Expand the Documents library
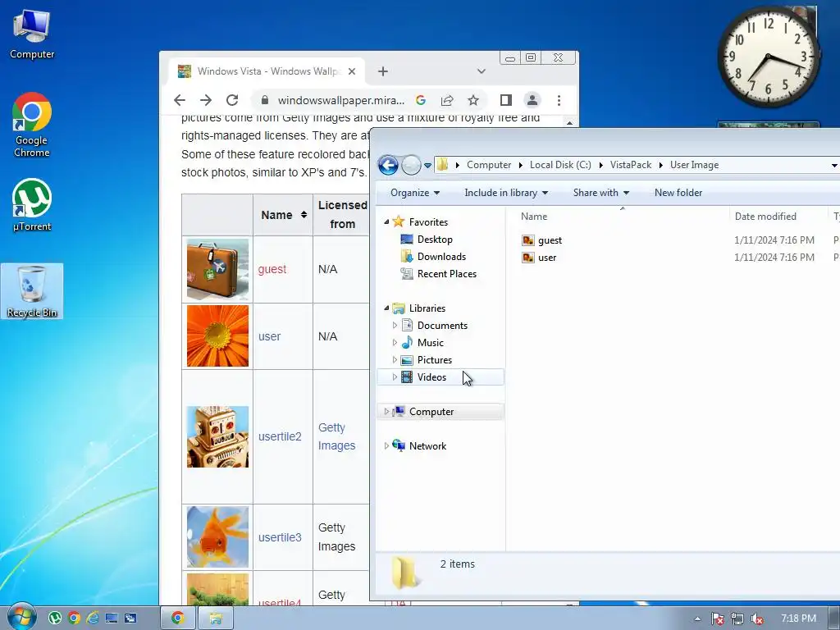 395,325
